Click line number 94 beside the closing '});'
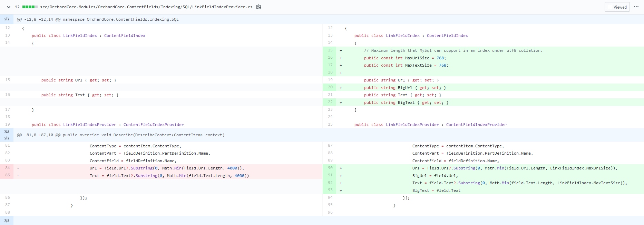Viewport: 644px width, 225px height. 330,197
